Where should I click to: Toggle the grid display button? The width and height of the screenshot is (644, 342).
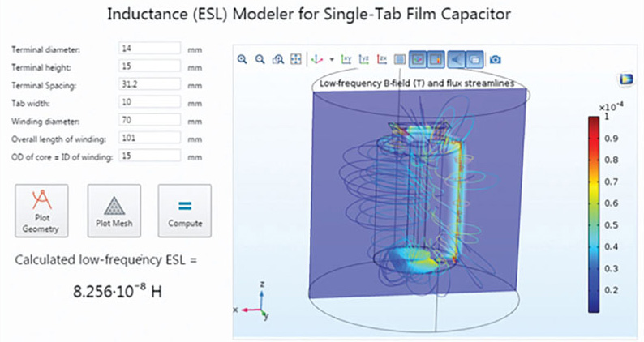400,59
